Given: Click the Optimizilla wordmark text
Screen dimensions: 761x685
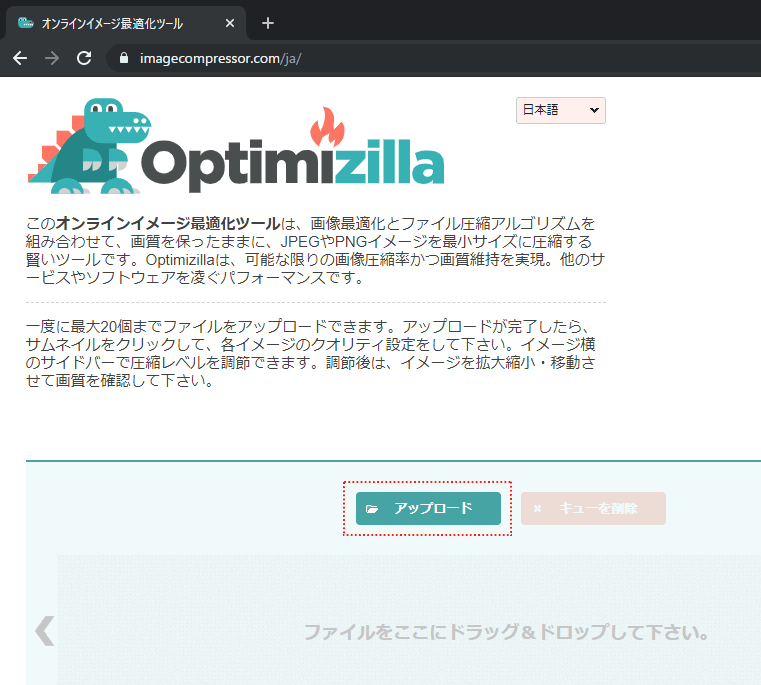Looking at the screenshot, I should [x=293, y=165].
